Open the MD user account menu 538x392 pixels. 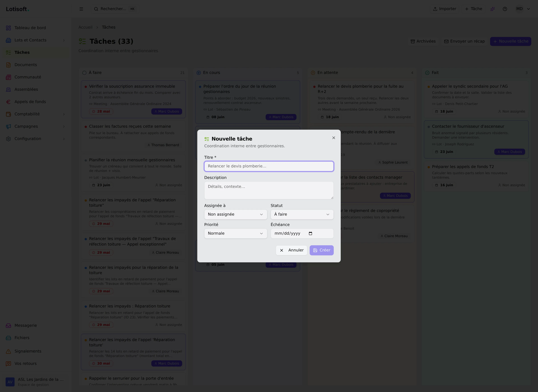tap(523, 9)
